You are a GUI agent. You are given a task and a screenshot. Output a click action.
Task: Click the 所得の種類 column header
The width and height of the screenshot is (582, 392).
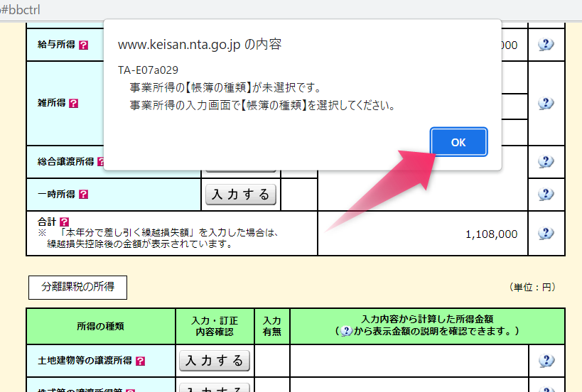click(100, 326)
